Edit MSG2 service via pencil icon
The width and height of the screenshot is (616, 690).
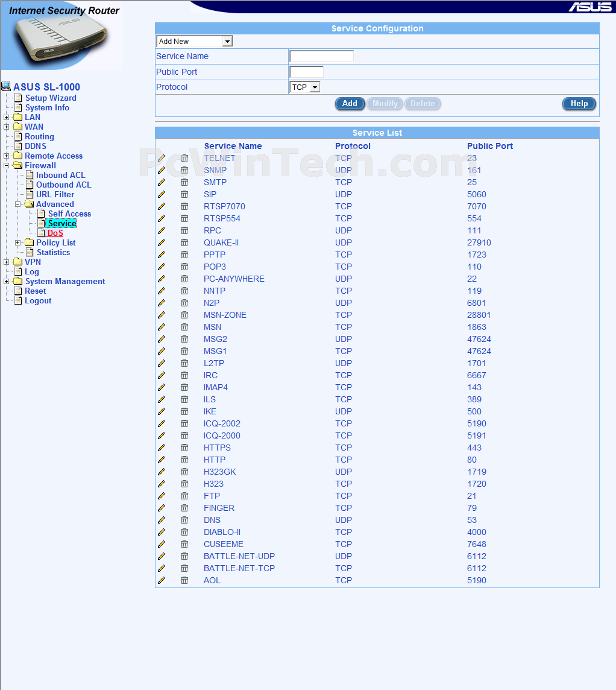pos(162,340)
